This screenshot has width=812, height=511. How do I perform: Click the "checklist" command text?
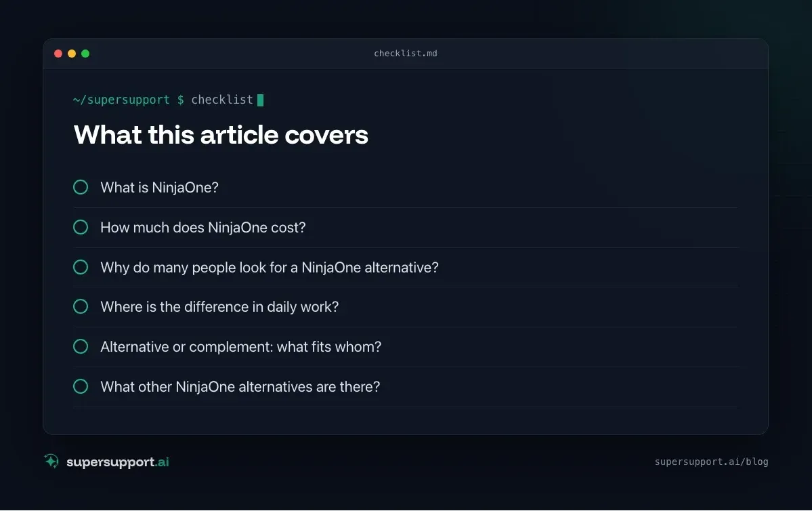[x=222, y=100]
